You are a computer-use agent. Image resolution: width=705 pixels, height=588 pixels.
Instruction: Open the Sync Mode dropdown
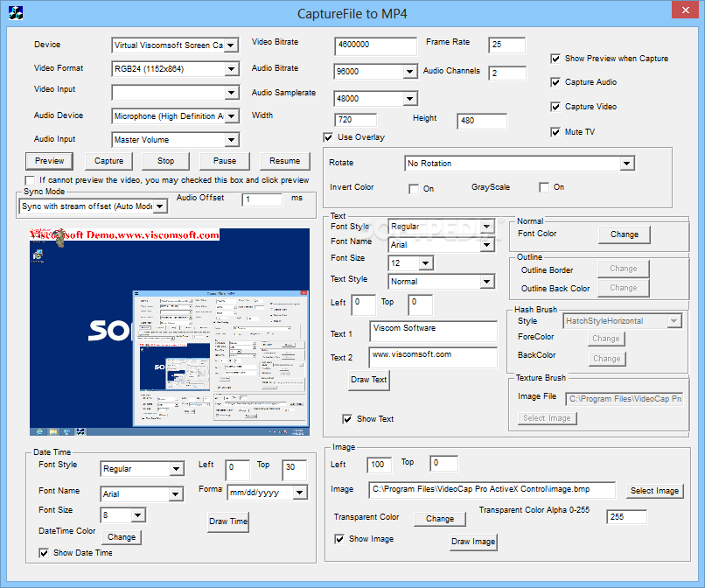point(160,206)
